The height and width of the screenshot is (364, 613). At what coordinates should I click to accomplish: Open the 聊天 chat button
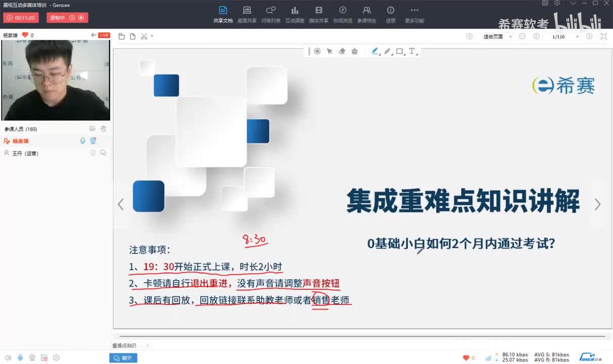[x=123, y=358]
